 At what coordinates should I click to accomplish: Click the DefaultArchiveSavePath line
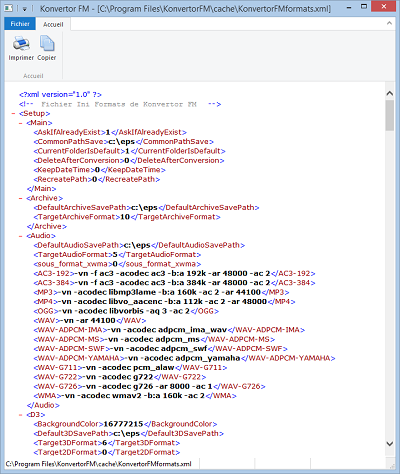point(146,208)
